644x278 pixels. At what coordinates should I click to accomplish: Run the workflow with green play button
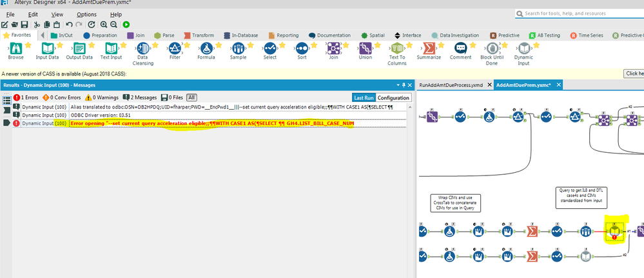point(126,25)
